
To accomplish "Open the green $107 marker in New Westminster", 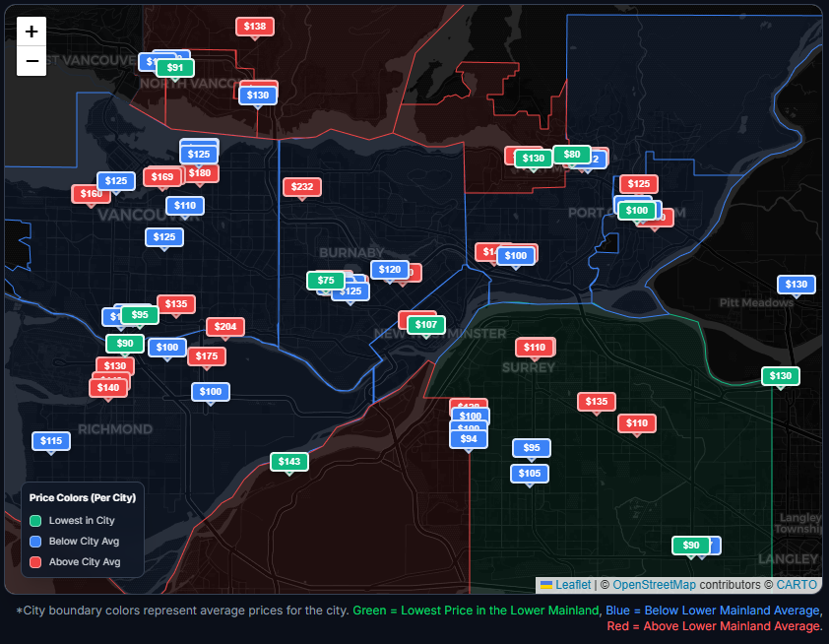I will click(x=426, y=325).
